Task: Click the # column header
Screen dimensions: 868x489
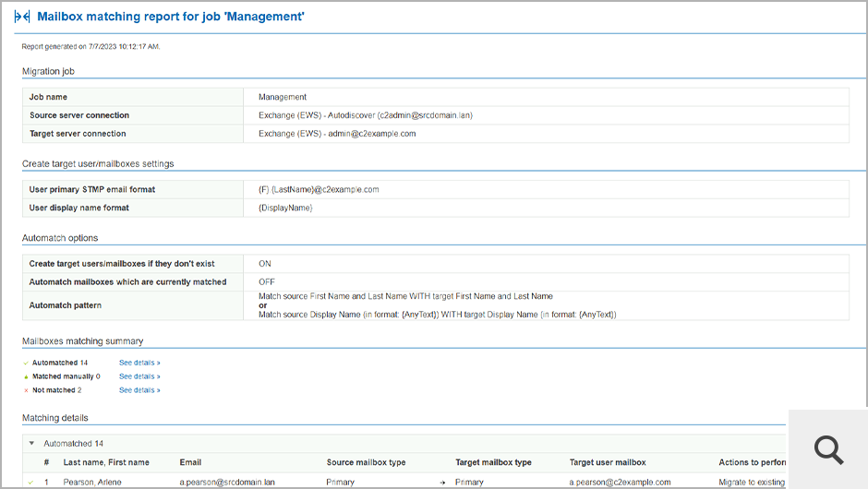Action: [x=46, y=462]
